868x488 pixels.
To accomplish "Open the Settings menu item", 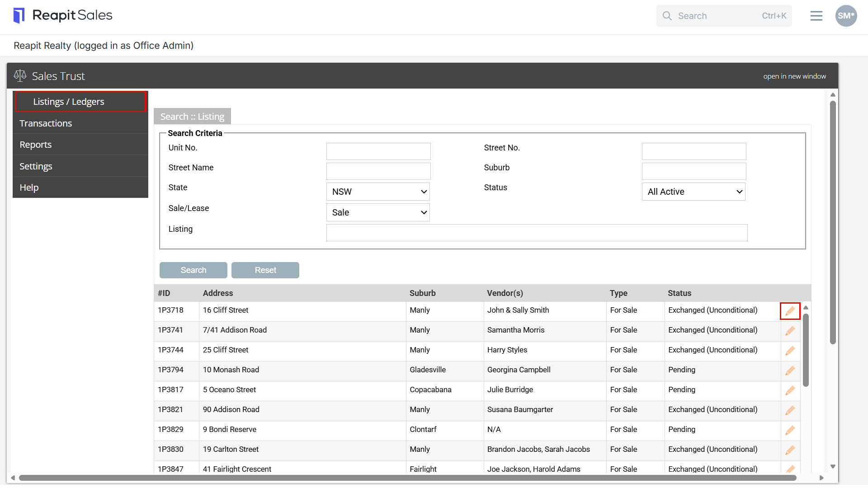I will (80, 166).
